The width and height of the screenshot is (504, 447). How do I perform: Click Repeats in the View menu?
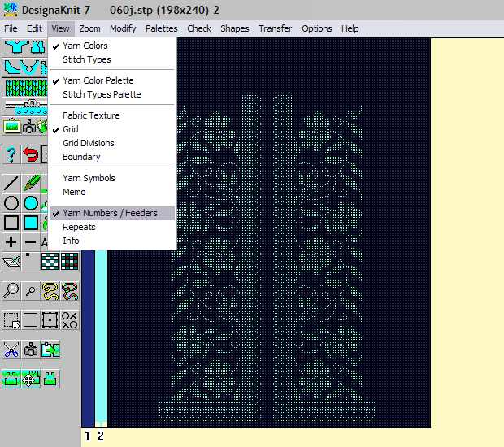coord(79,227)
